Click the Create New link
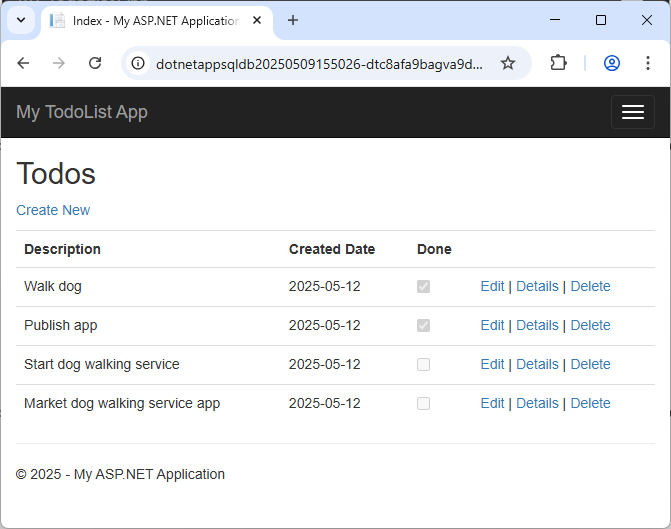 pyautogui.click(x=53, y=210)
